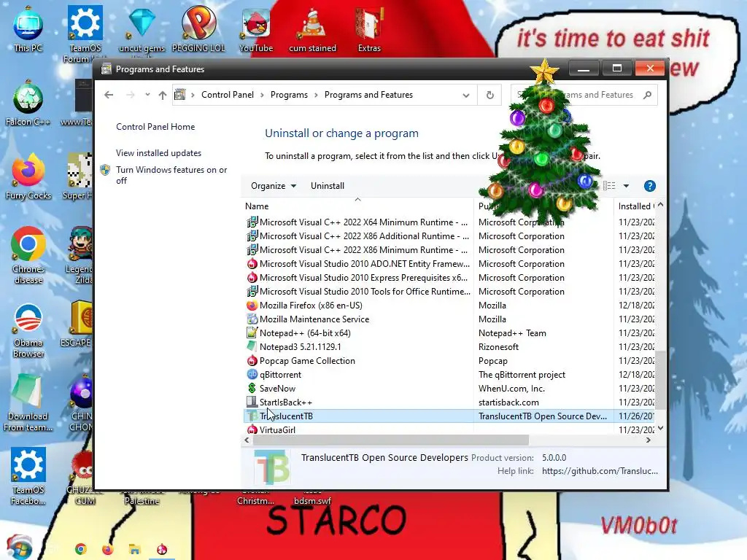Open the recent locations dropdown arrow
Screen dimensions: 747x560
147,95
